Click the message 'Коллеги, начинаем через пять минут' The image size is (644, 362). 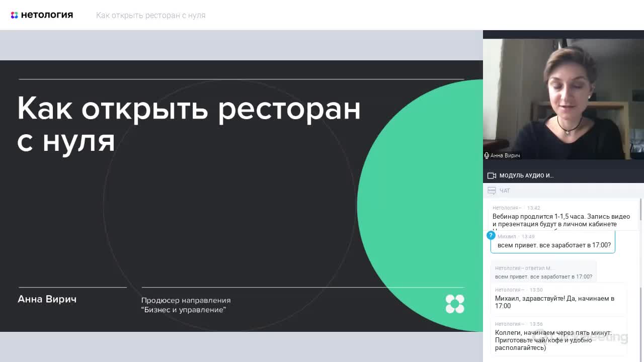point(558,337)
